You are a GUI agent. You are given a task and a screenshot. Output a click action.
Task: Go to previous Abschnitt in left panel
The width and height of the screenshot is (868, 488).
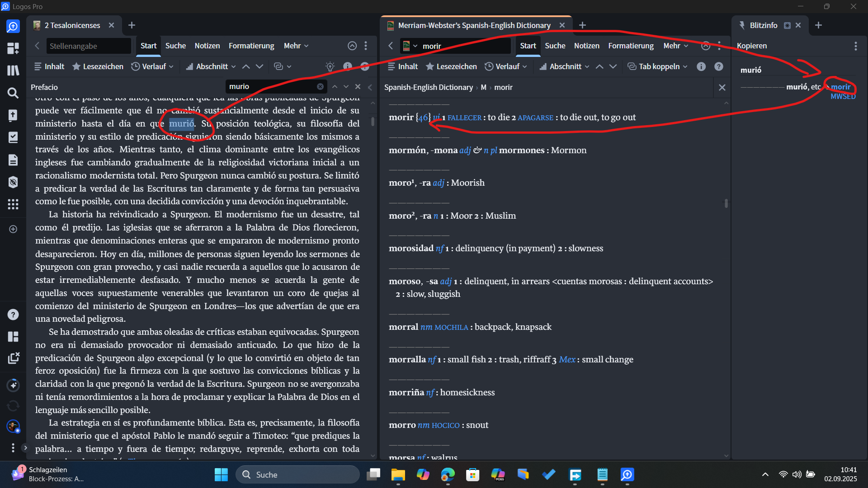point(246,66)
